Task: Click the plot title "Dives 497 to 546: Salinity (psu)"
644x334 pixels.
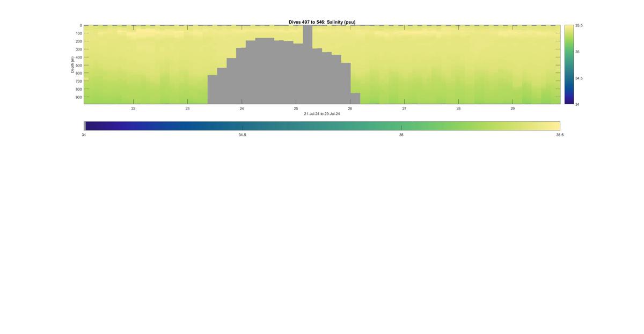Action: (322, 22)
